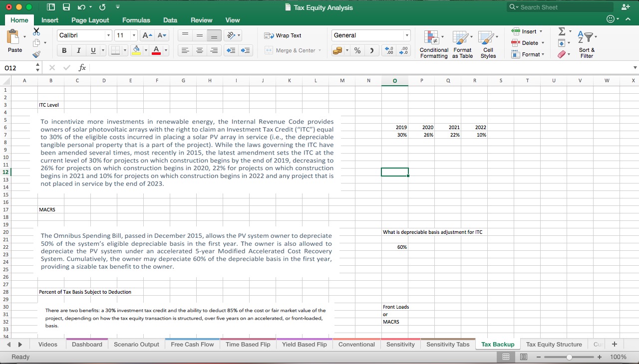Switch to the Formulas ribbon tab
The image size is (639, 364).
click(136, 20)
